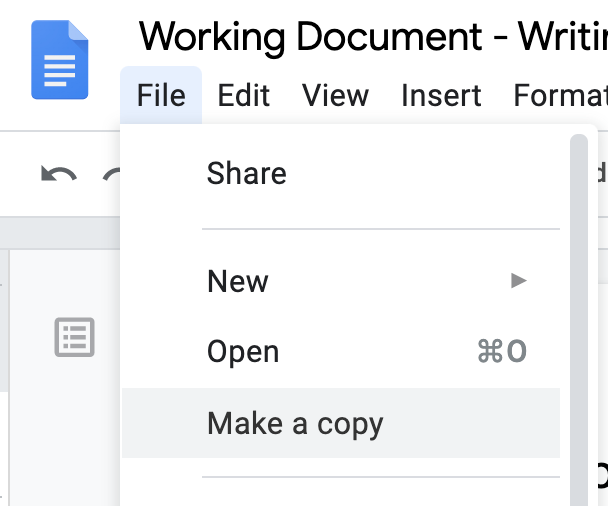608x506 pixels.
Task: Open the View menu
Action: pos(335,96)
